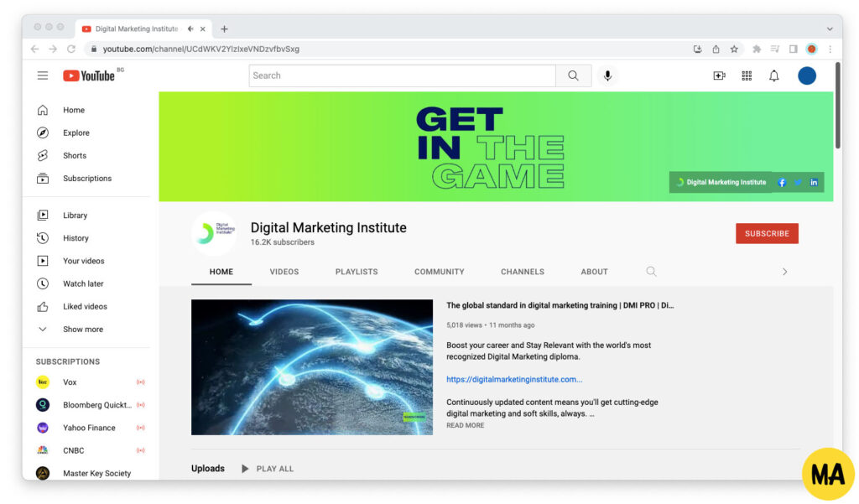The height and width of the screenshot is (504, 859).
Task: Open LinkedIn link on channel banner
Action: pos(814,183)
